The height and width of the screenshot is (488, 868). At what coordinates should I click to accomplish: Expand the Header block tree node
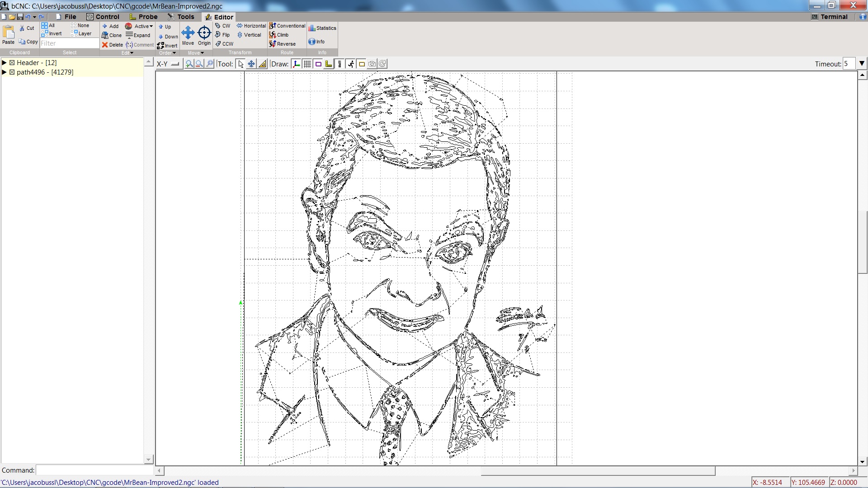tap(5, 63)
